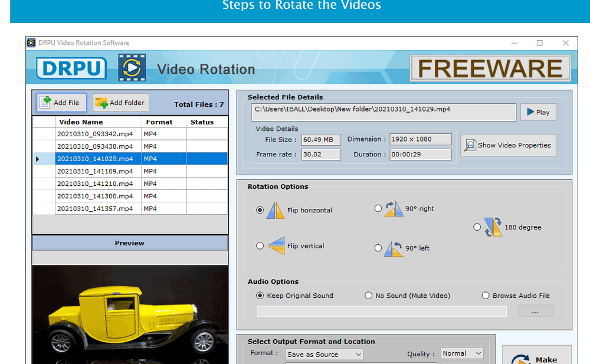The image size is (590, 364).
Task: Click MP4 format cell of 20210310_141357.mp4
Action: 163,208
